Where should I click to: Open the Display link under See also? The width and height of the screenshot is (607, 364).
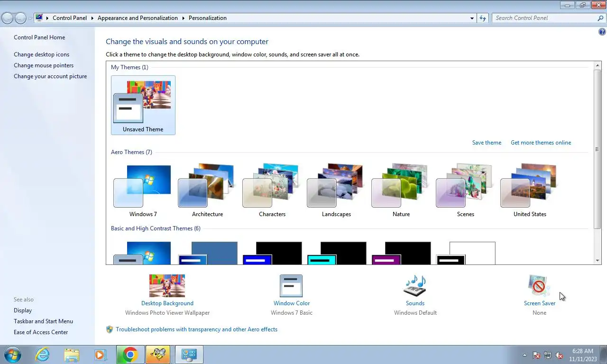(23, 310)
